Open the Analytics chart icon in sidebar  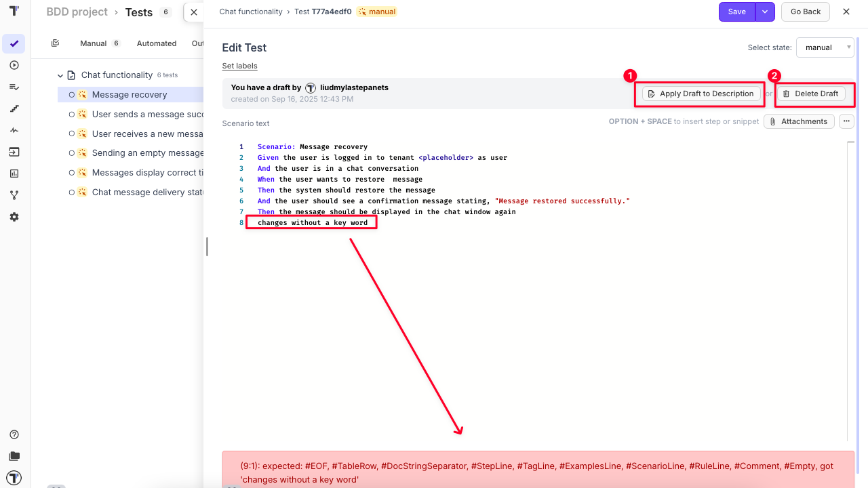click(14, 174)
